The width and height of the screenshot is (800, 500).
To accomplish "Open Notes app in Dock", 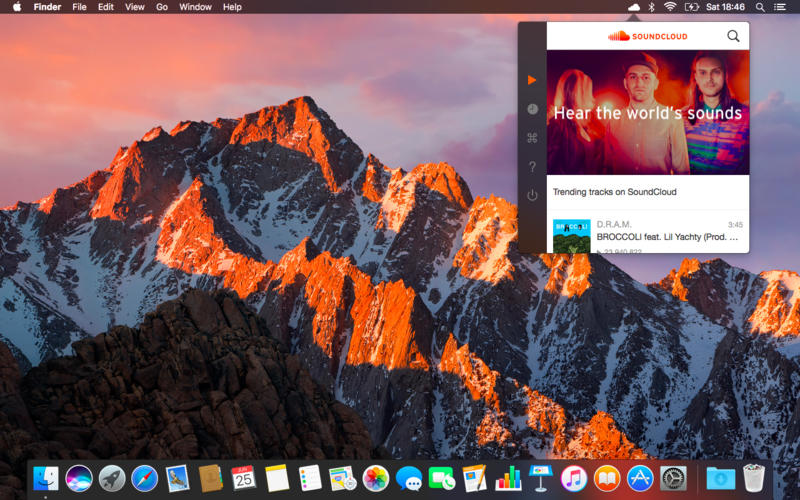I will click(x=277, y=479).
